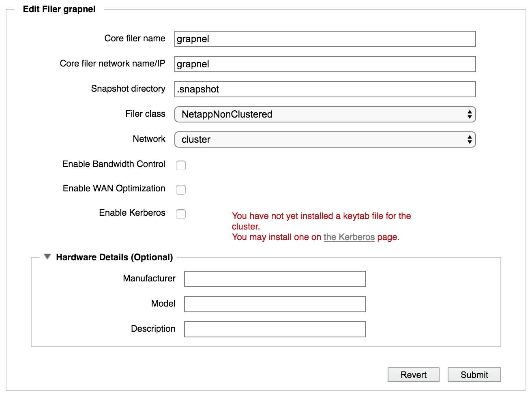Collapse the Hardware Details disclosure triangle
The image size is (532, 399).
(47, 257)
